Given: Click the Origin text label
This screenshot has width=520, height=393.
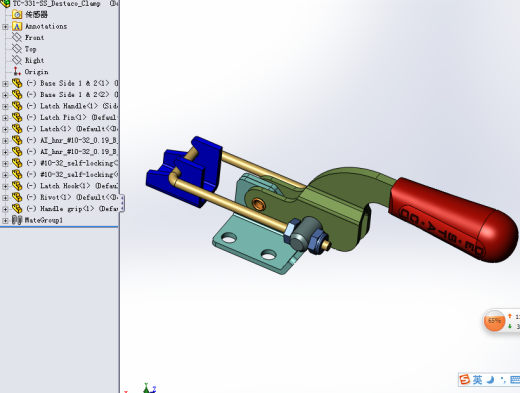Looking at the screenshot, I should [36, 72].
